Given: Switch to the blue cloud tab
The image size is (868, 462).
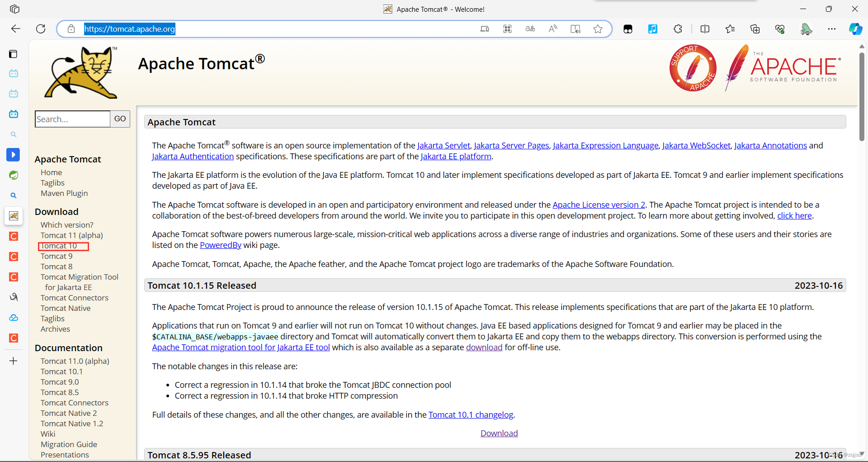Looking at the screenshot, I should 14,318.
